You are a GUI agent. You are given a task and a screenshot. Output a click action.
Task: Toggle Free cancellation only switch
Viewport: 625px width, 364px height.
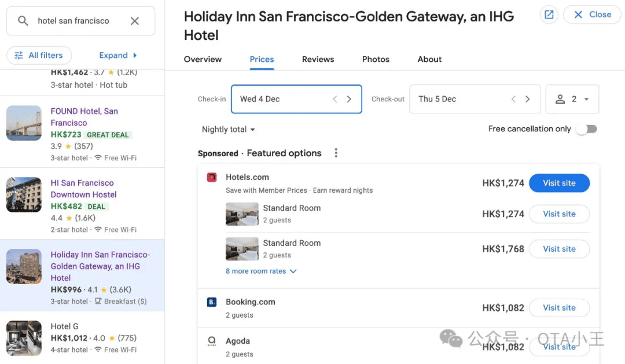coord(587,129)
